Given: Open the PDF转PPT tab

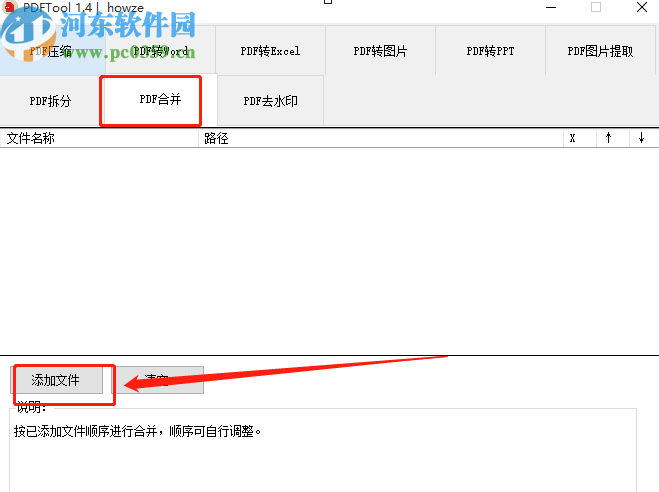Looking at the screenshot, I should (x=490, y=51).
